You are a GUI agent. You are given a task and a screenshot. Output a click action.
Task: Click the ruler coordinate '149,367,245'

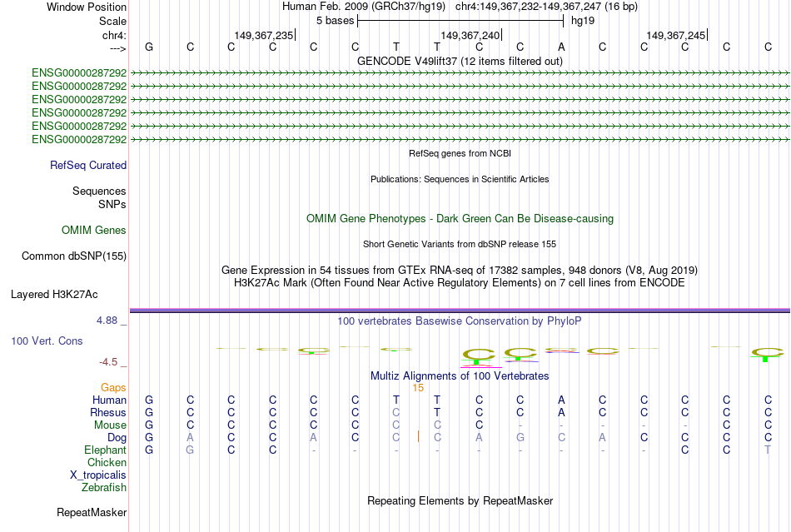click(x=675, y=35)
